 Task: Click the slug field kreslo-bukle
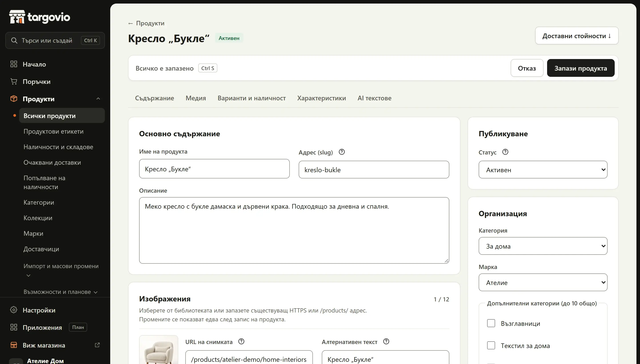tap(374, 170)
